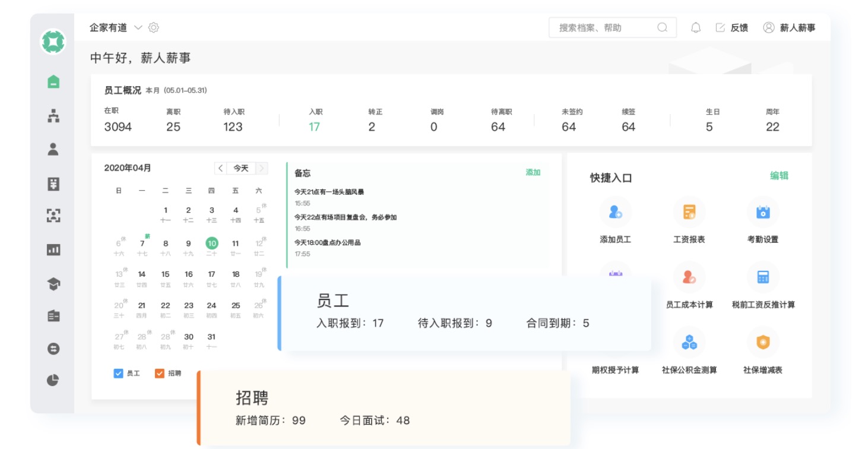Open the home icon in sidebar
The height and width of the screenshot is (449, 868).
[x=53, y=82]
